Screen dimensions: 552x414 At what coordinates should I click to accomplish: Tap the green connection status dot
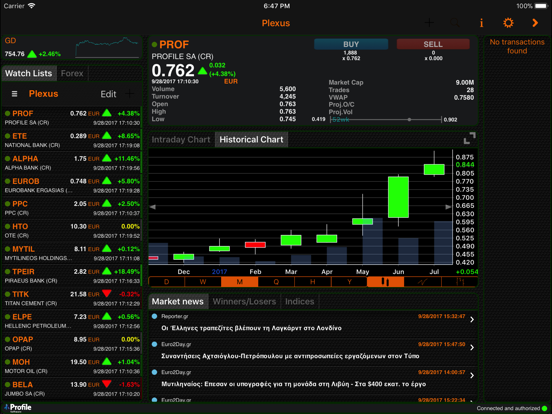tap(544, 408)
